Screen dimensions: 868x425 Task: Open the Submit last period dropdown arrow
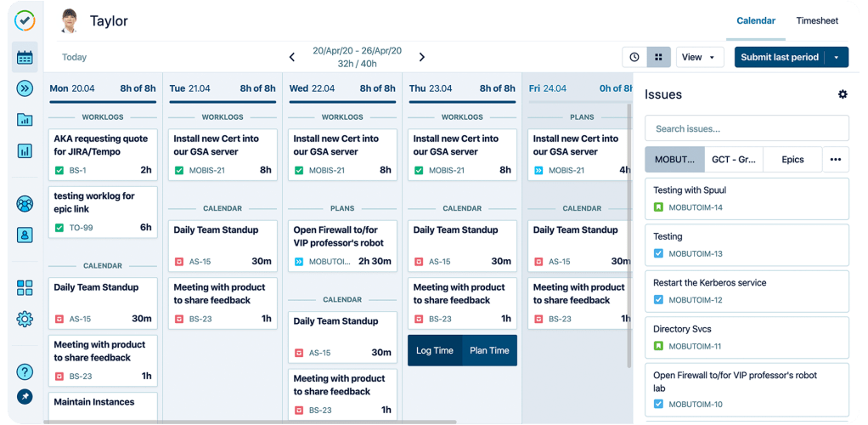[x=837, y=58]
